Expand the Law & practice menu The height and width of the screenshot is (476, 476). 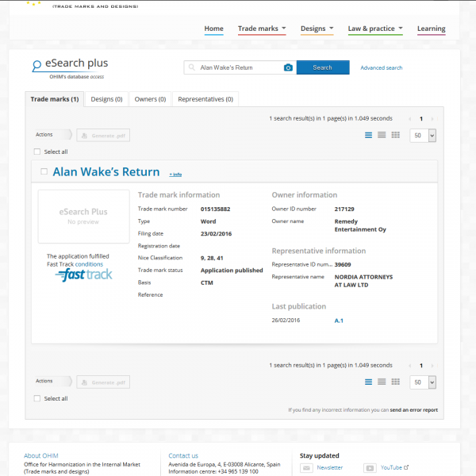(x=374, y=29)
